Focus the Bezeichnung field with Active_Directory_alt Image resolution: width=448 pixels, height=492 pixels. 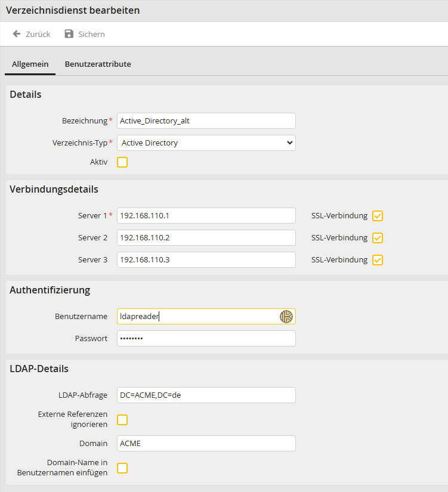206,121
